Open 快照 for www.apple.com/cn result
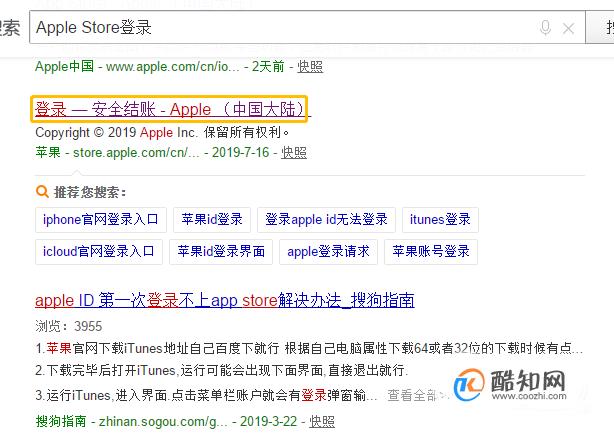Viewport: 614px width, 439px height. tap(310, 67)
